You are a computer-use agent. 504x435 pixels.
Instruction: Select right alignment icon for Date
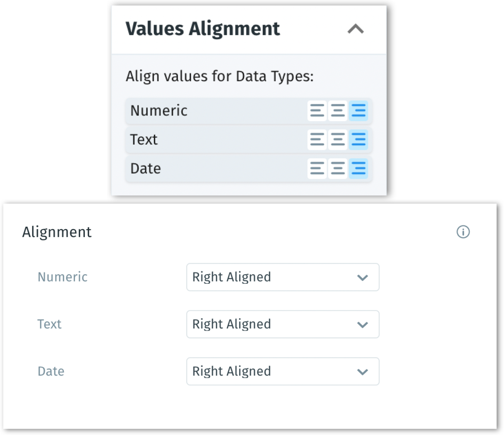pyautogui.click(x=358, y=169)
